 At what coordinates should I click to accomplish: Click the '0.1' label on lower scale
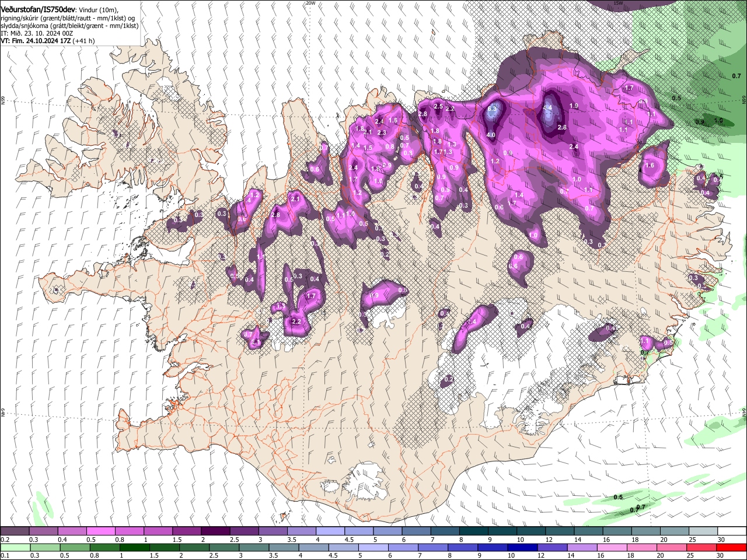click(x=5, y=556)
